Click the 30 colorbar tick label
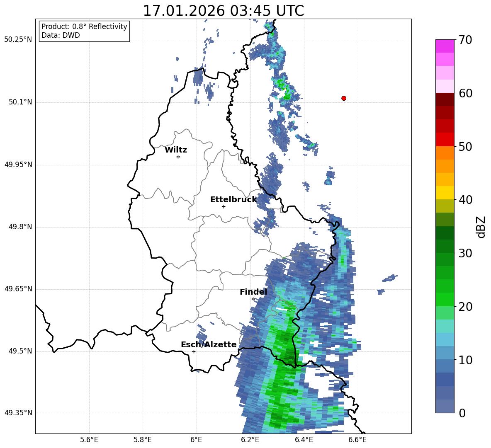491x448 pixels. [x=465, y=253]
